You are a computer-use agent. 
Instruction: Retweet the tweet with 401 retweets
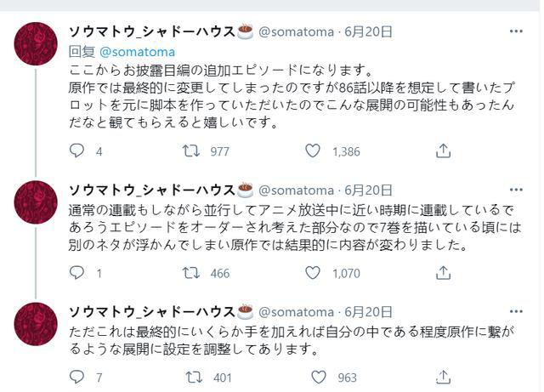192,377
